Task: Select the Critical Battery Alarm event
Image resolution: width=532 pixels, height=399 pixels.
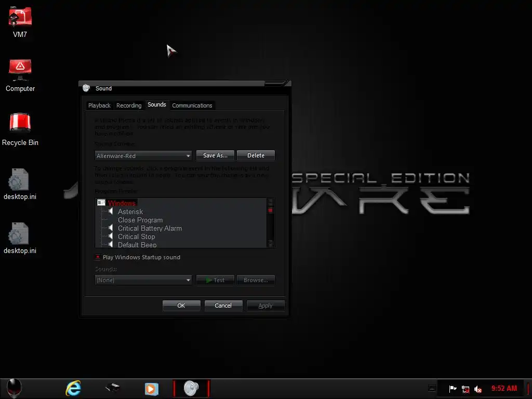Action: (150, 229)
